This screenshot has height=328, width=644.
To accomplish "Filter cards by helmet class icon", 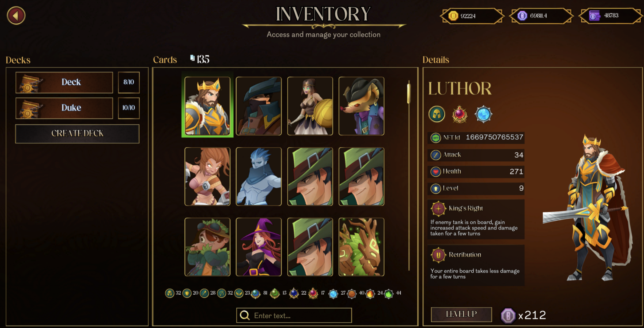I will tap(169, 293).
